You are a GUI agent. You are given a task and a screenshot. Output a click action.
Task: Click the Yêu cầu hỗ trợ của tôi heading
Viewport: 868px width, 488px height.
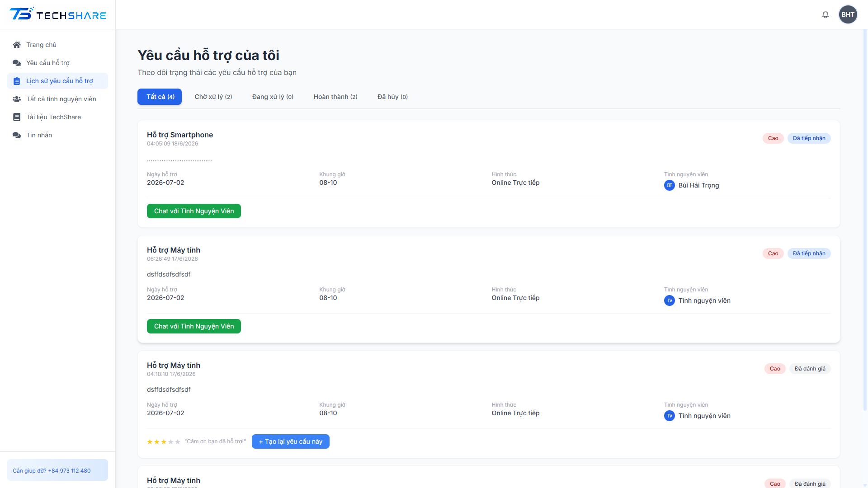208,55
